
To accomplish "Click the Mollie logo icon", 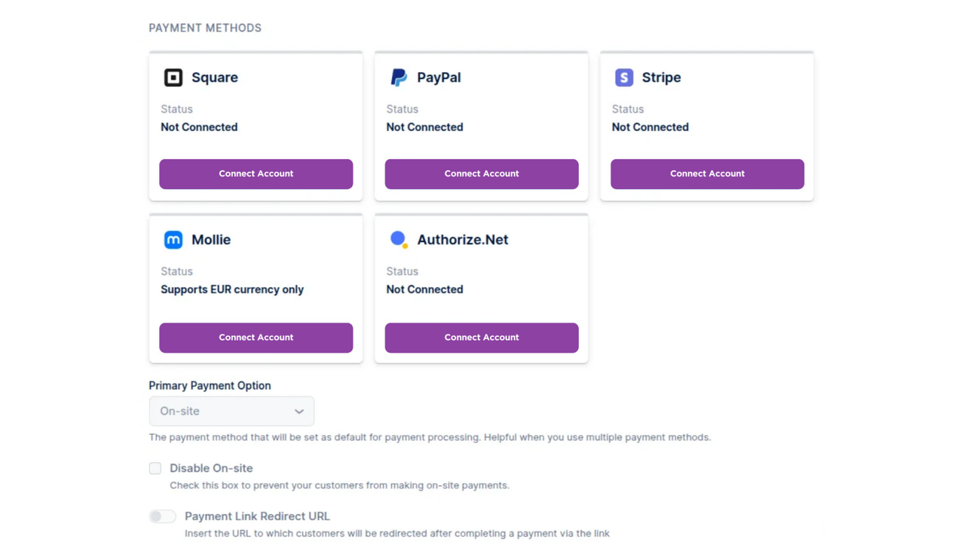I will click(173, 240).
